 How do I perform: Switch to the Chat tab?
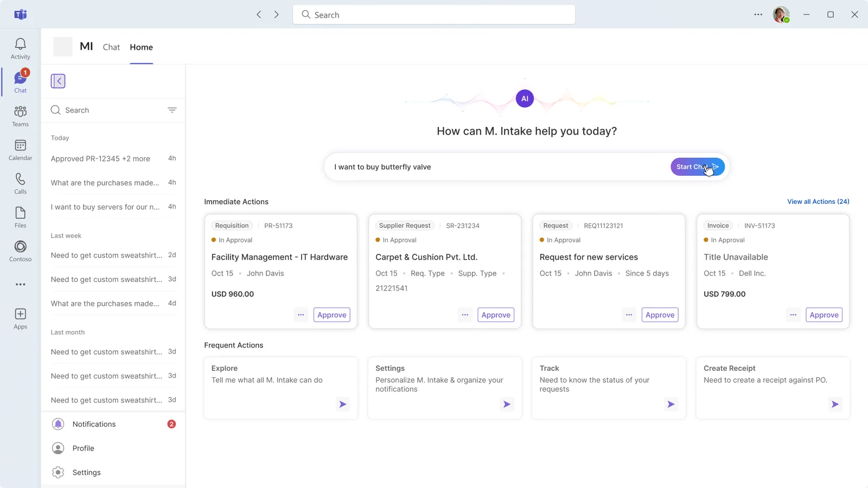click(111, 47)
